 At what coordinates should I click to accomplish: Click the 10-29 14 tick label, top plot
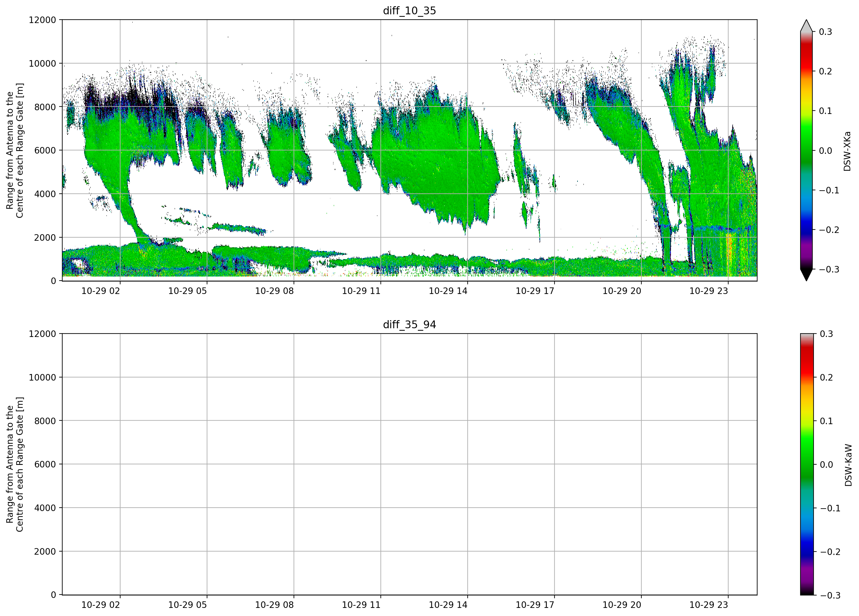pos(448,291)
